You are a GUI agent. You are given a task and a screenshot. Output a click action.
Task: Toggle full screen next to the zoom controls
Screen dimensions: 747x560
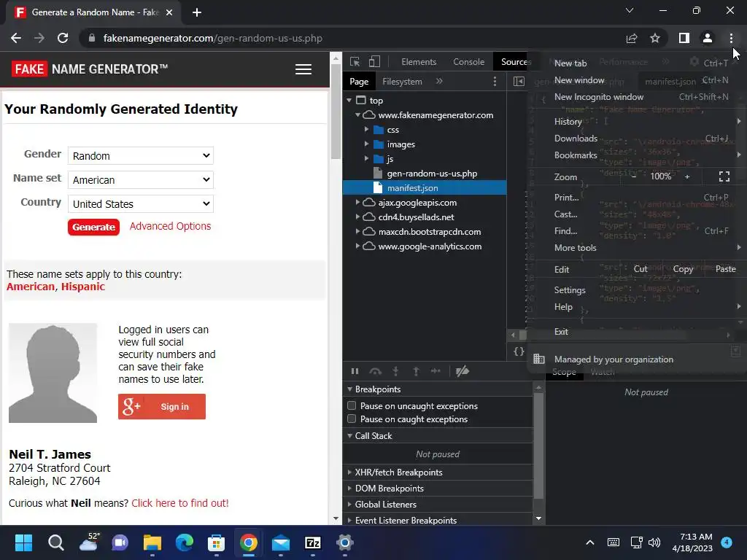(724, 176)
